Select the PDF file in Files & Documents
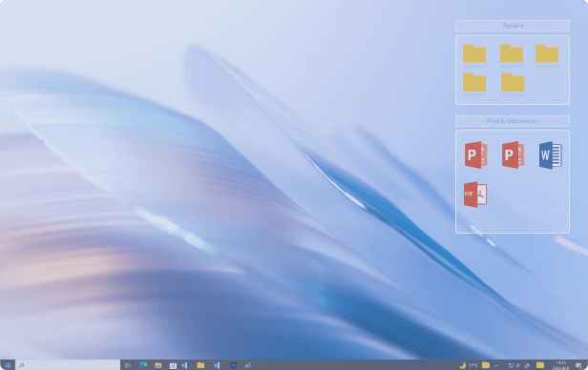Viewport: 588px width, 370px height. 475,195
